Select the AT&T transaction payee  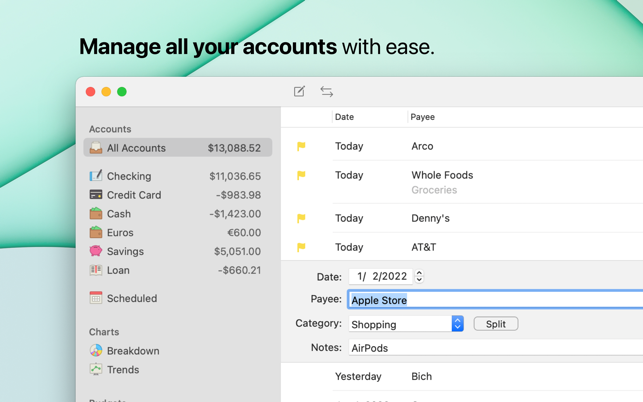(424, 247)
